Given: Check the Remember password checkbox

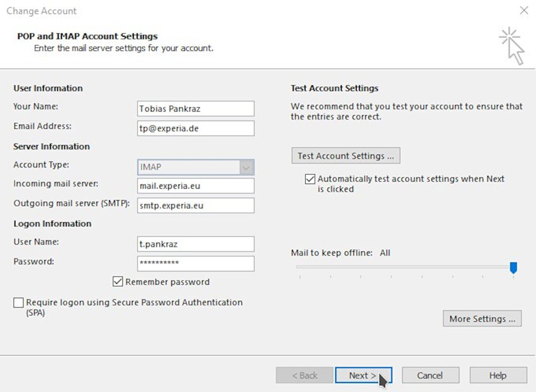Looking at the screenshot, I should pyautogui.click(x=119, y=282).
